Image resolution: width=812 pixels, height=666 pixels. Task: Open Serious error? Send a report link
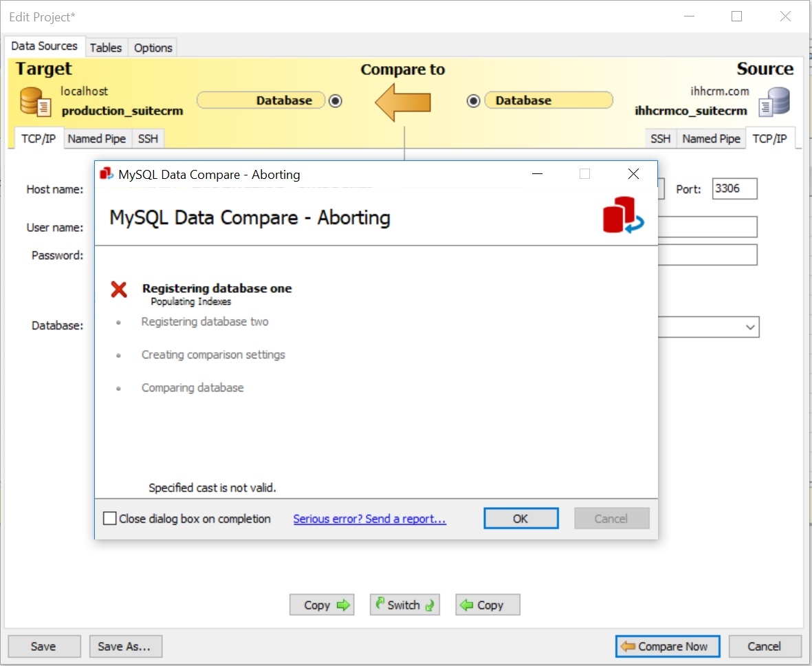pyautogui.click(x=369, y=519)
